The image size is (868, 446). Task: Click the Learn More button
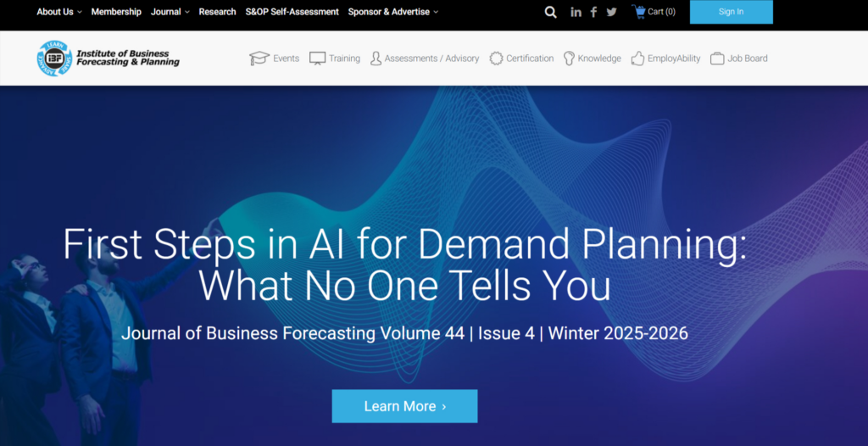(404, 406)
